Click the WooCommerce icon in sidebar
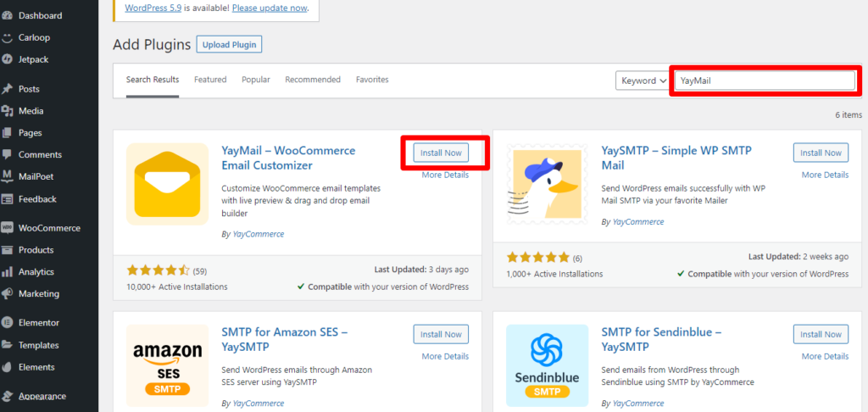The height and width of the screenshot is (412, 868). [7, 227]
